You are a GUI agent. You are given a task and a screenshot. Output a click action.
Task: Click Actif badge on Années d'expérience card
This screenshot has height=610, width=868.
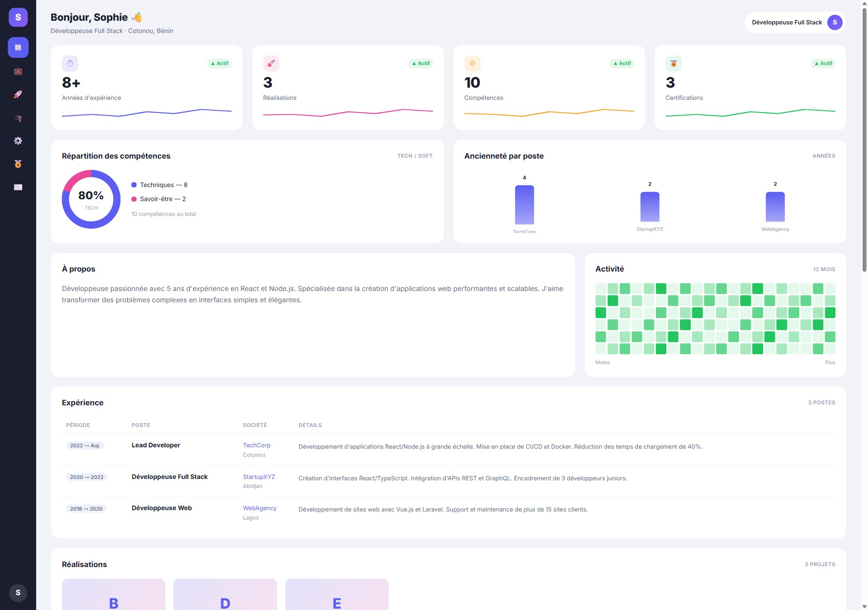[x=219, y=63]
